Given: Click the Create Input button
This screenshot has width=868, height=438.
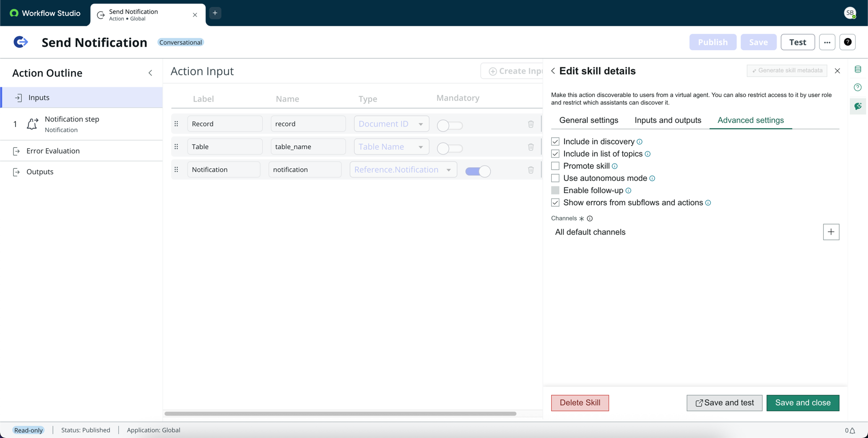Looking at the screenshot, I should click(512, 71).
